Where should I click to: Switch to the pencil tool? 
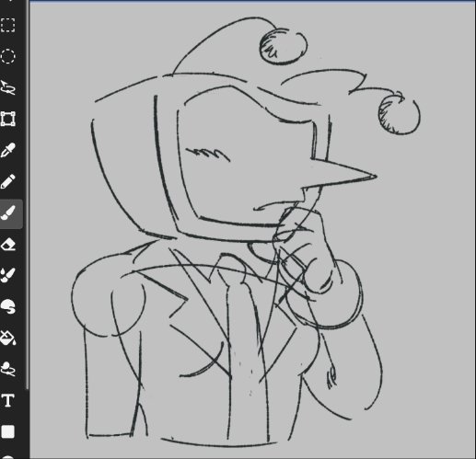[8, 181]
